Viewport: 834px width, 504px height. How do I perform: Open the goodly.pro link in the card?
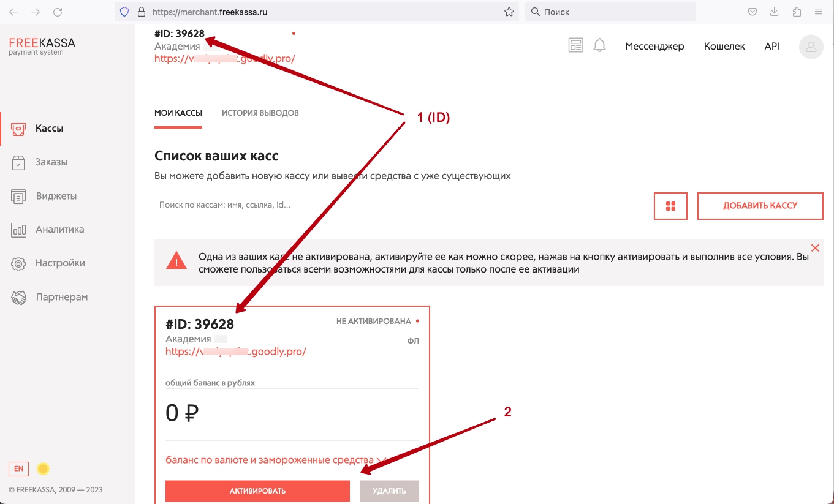pos(236,352)
